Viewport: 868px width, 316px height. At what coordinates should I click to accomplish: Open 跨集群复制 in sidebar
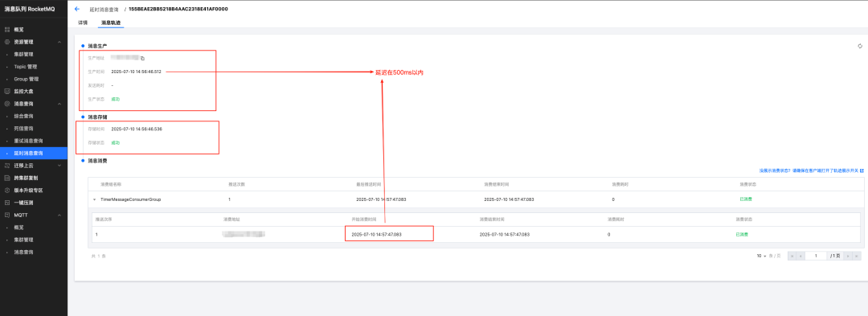26,178
